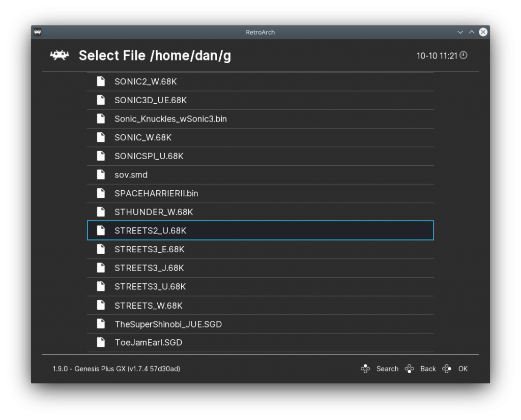Click the 10-10 11:21 date and time text
This screenshot has height=420, width=521.
(x=437, y=56)
